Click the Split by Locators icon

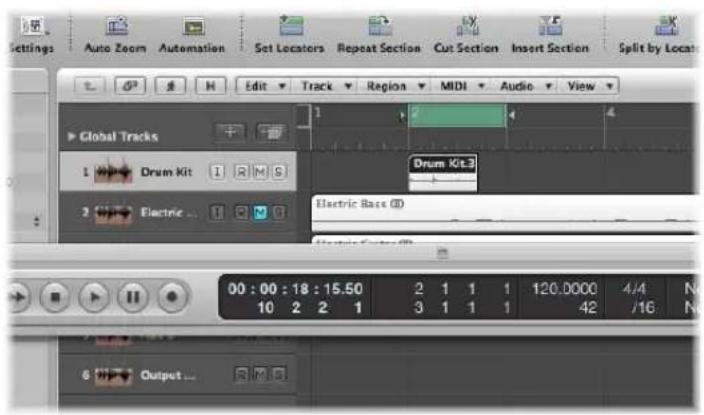pyautogui.click(x=666, y=26)
